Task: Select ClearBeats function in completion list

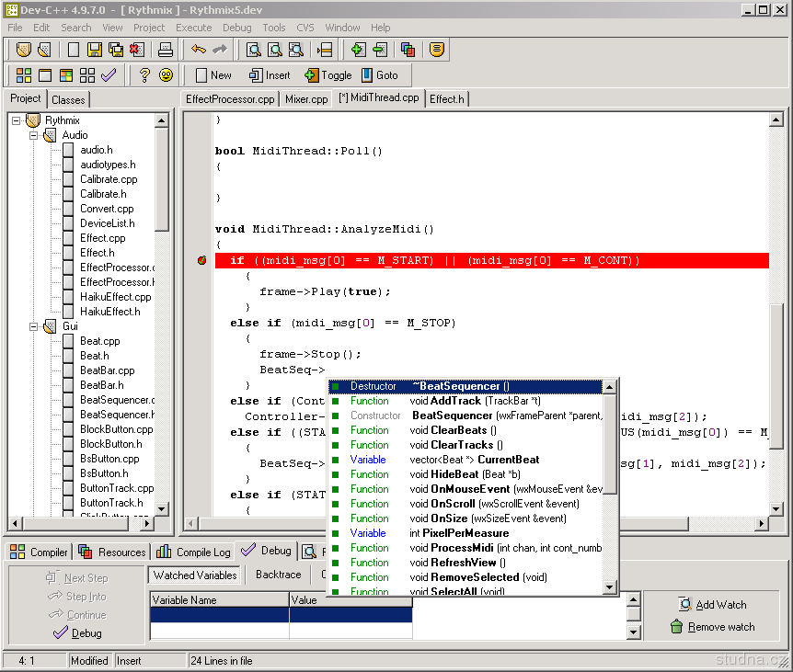Action: point(458,430)
